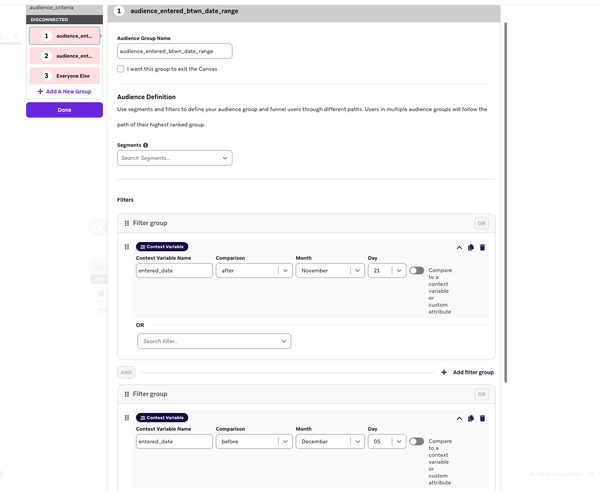Select audience group number 2
This screenshot has height=491, width=600.
click(65, 56)
